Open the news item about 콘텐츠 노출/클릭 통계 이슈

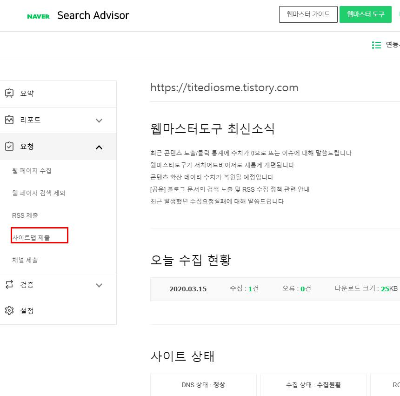pyautogui.click(x=251, y=153)
